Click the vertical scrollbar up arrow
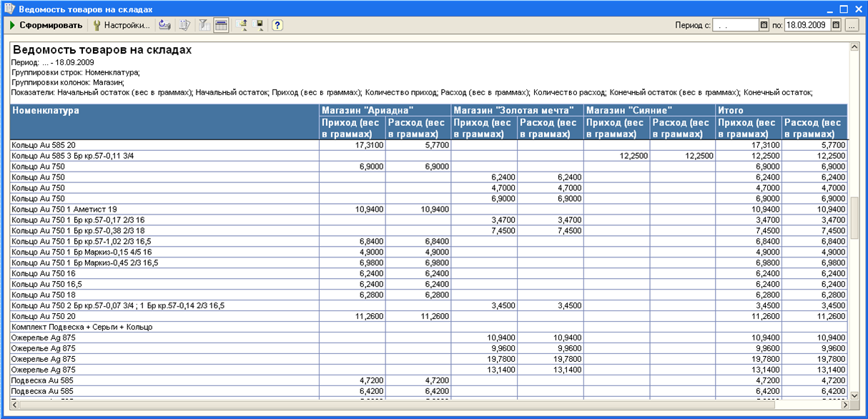 coord(854,46)
